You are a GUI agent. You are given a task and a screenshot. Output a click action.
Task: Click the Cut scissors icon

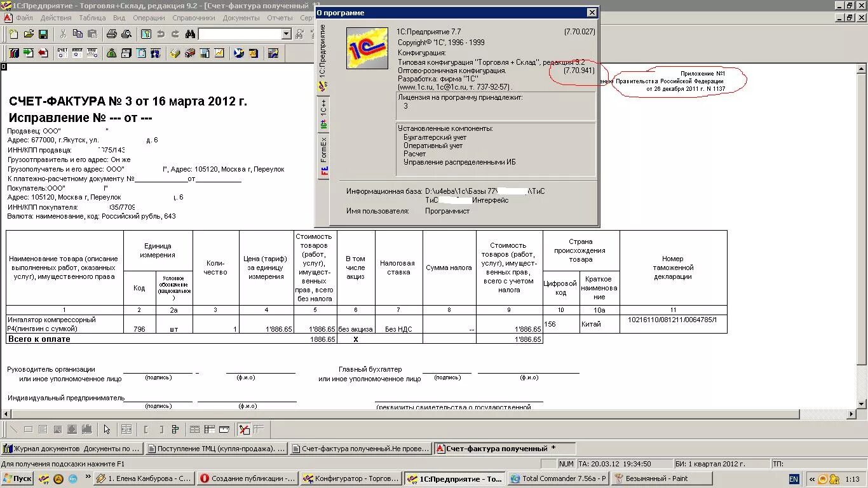63,34
